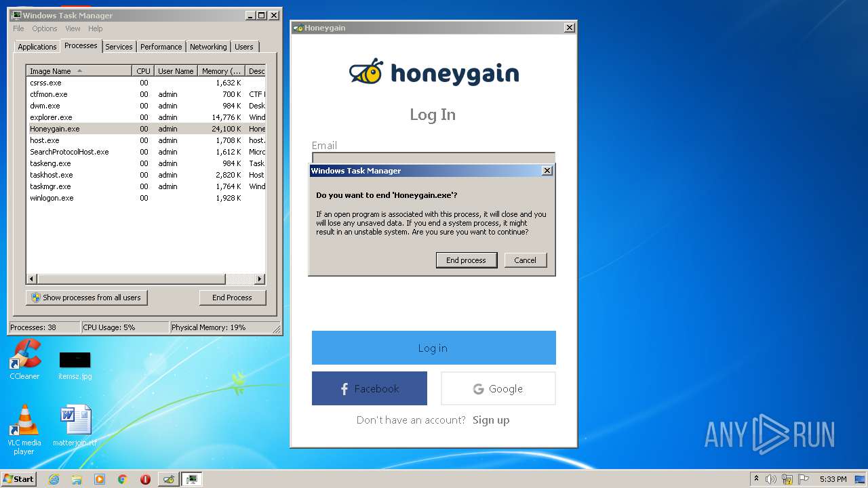This screenshot has width=868, height=488.
Task: Open the CCleaner desktop shortcut
Action: tap(24, 359)
